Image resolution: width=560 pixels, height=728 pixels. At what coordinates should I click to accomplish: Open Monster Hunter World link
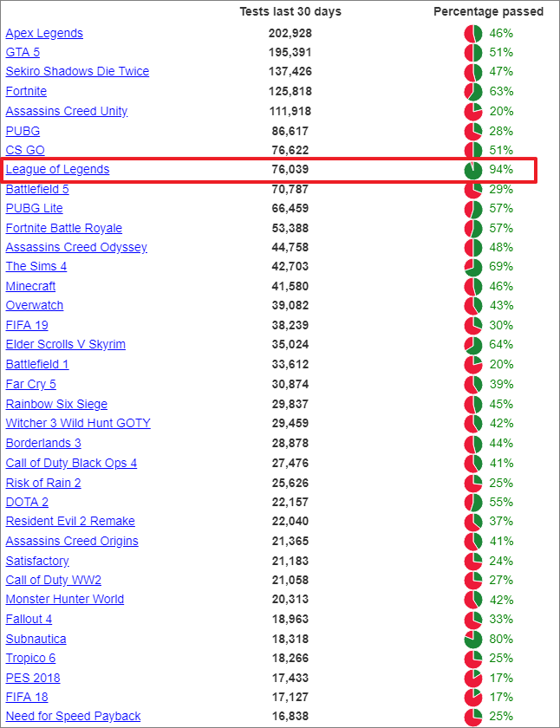point(64,600)
